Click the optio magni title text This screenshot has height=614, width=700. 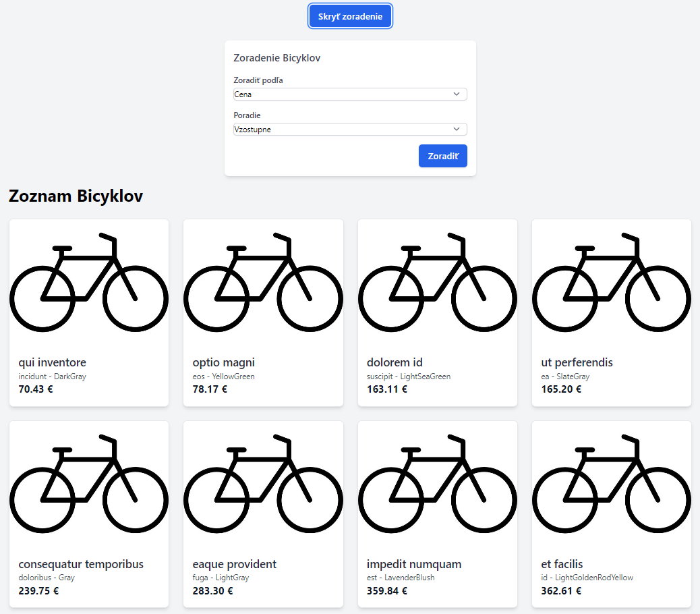[x=224, y=362]
